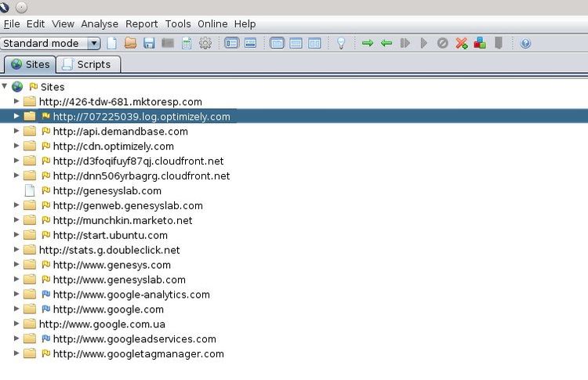Click the grey marker icon in toolbar
Image resolution: width=588 pixels, height=380 pixels.
pos(499,43)
